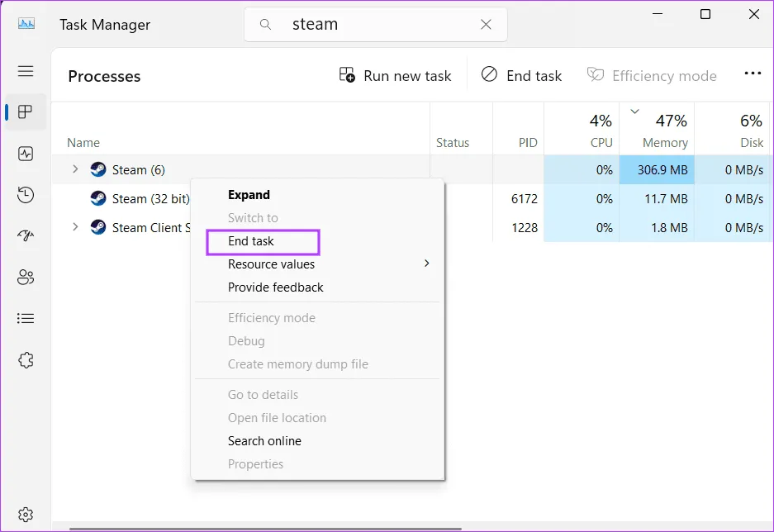Open the Users page in sidebar
This screenshot has width=774, height=532.
tap(26, 278)
